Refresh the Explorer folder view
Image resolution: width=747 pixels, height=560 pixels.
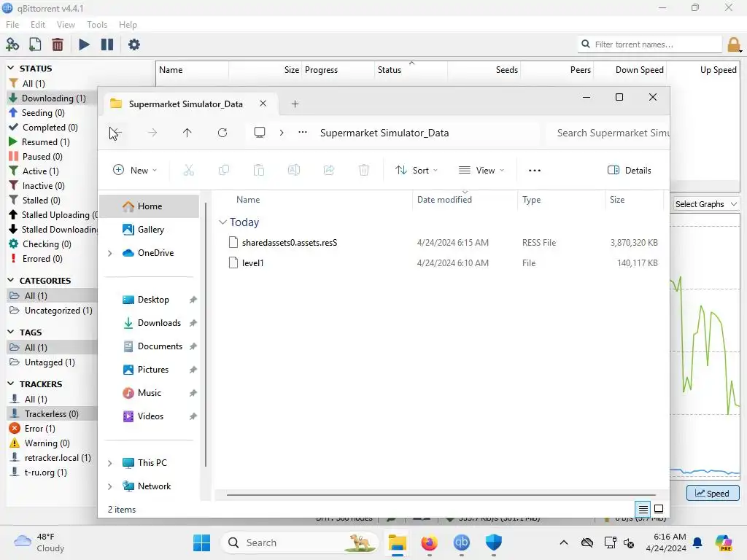(x=222, y=133)
